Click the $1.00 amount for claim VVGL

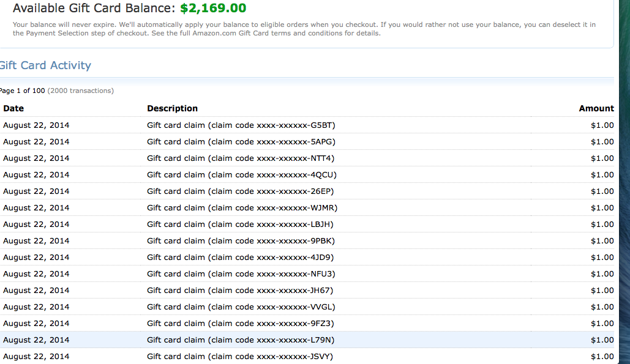click(x=602, y=307)
